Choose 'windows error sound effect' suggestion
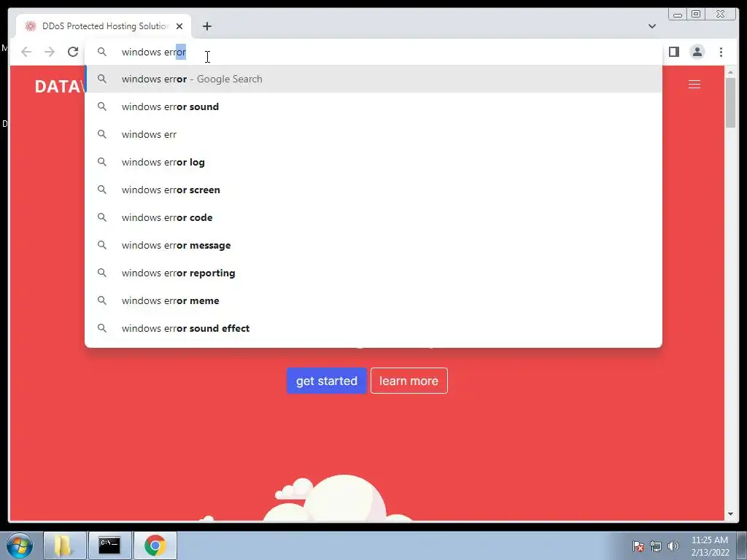Viewport: 747px width, 560px height. 373,328
